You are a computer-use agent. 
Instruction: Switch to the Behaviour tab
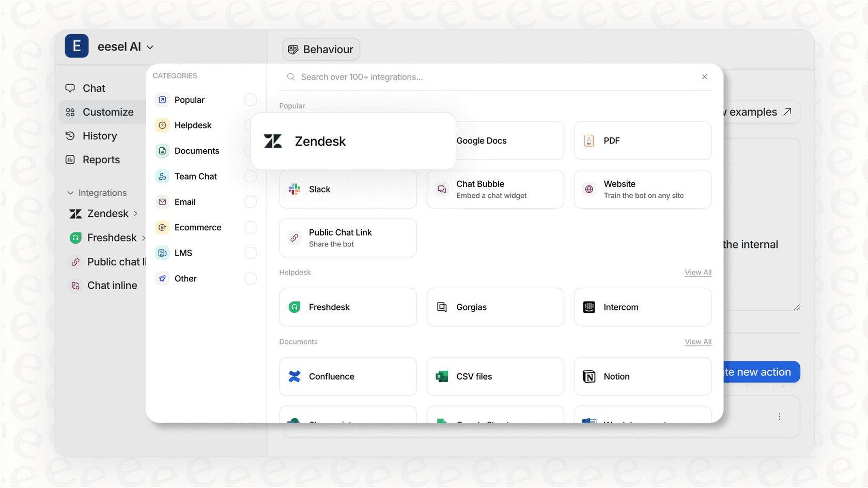click(321, 49)
